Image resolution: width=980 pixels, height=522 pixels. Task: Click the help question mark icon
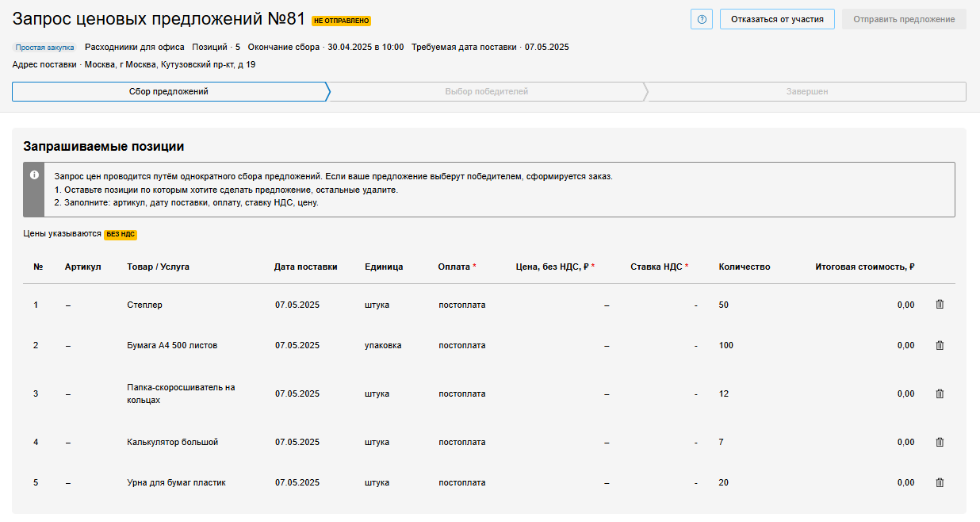coord(701,19)
